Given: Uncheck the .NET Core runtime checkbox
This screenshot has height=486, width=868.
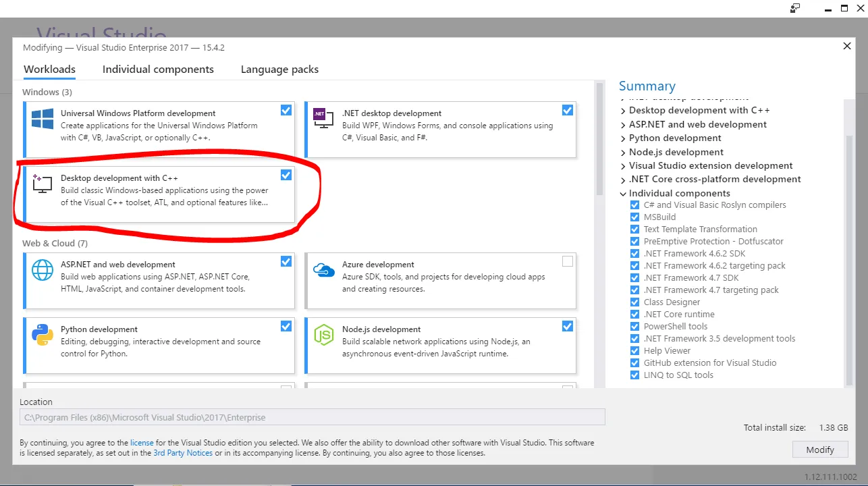Looking at the screenshot, I should [x=634, y=315].
